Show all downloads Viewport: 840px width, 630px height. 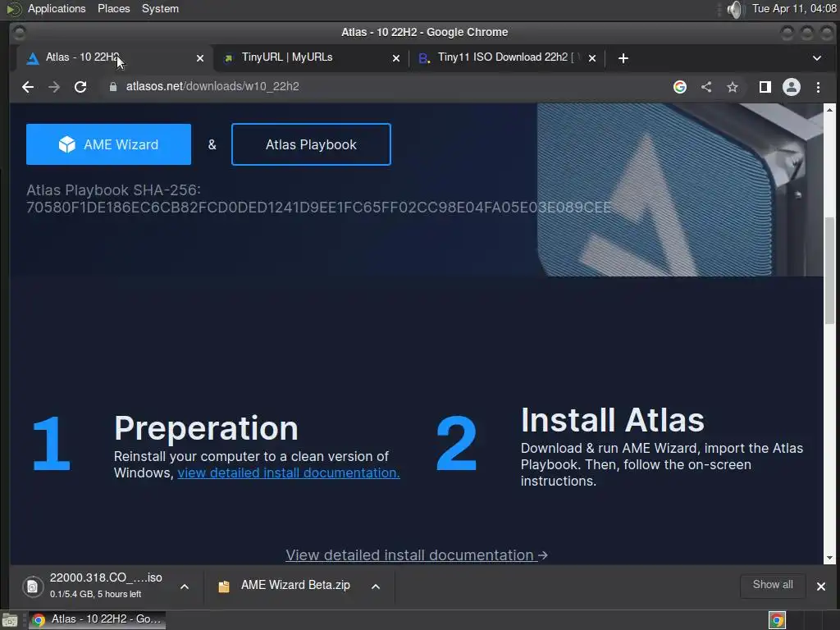click(773, 585)
